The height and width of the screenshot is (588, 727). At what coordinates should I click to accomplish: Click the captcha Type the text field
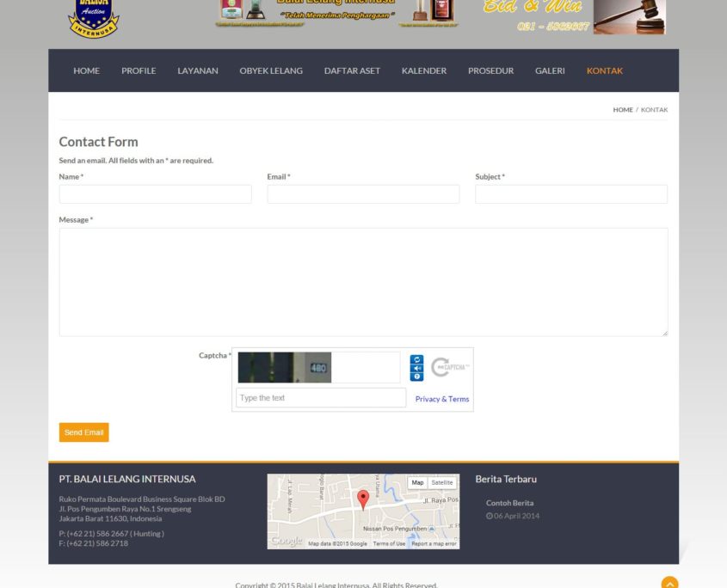(x=321, y=398)
